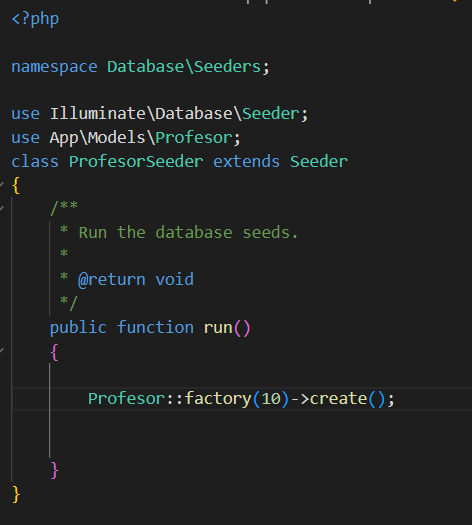The image size is (472, 525).
Task: Click the '*/' docblock closing line
Action: pyautogui.click(x=69, y=303)
